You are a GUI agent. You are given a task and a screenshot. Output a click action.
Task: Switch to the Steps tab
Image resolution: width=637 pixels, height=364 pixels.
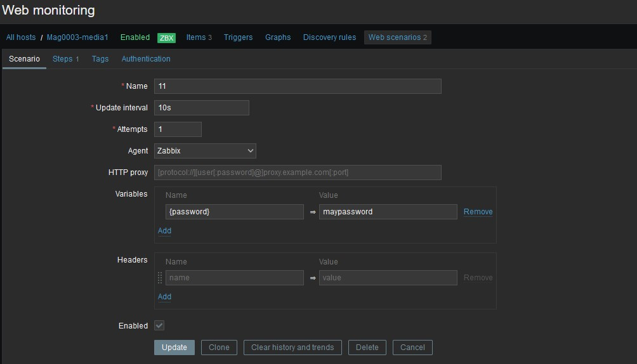coord(65,59)
